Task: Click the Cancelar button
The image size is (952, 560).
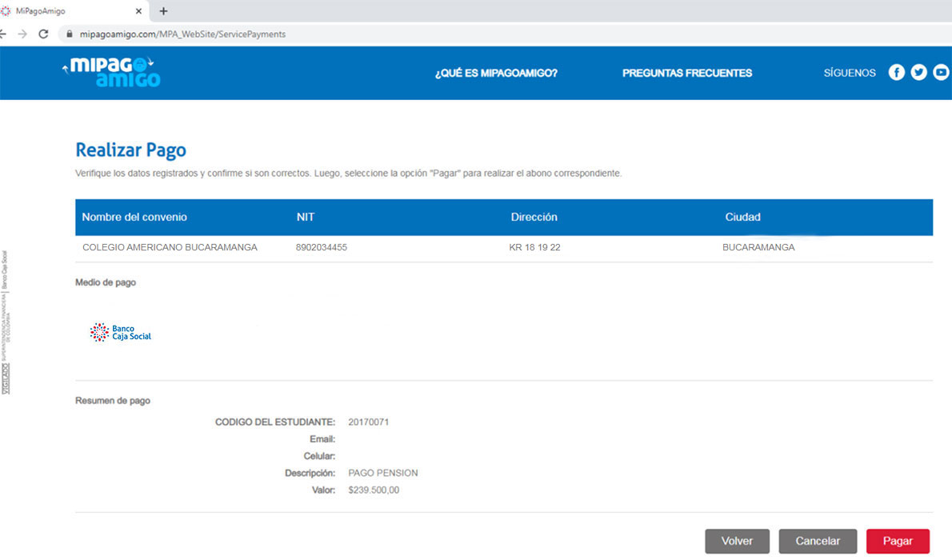Action: click(x=818, y=542)
